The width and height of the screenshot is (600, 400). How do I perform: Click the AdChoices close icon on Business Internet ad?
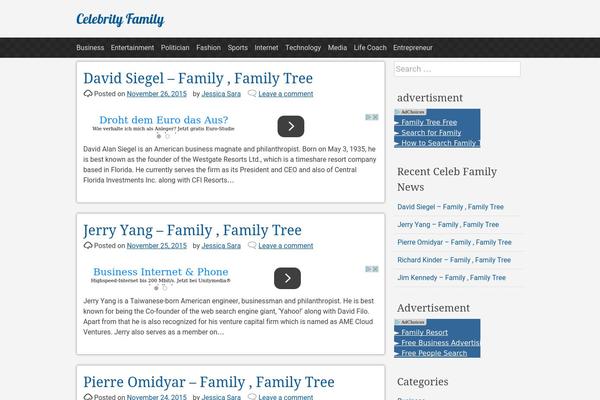click(375, 269)
